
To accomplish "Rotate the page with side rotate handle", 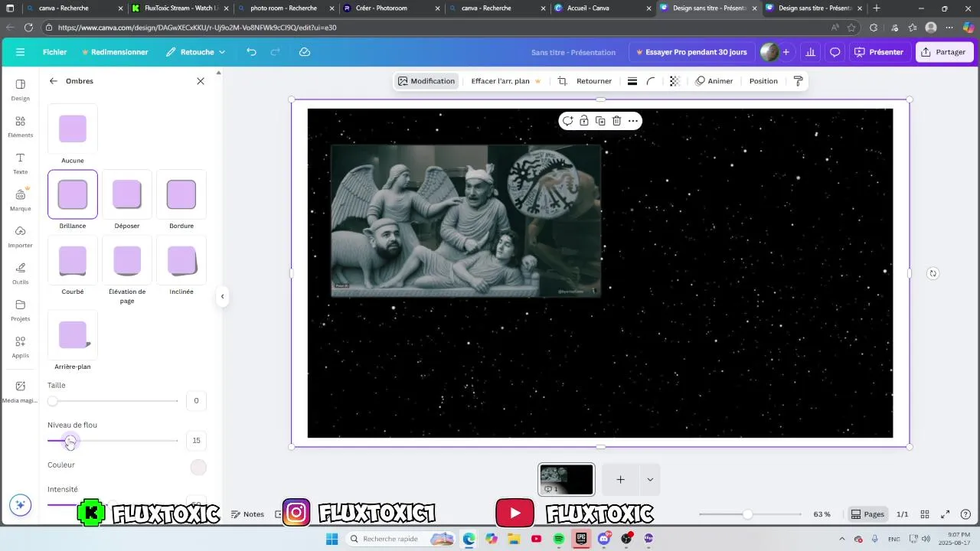I will (933, 273).
